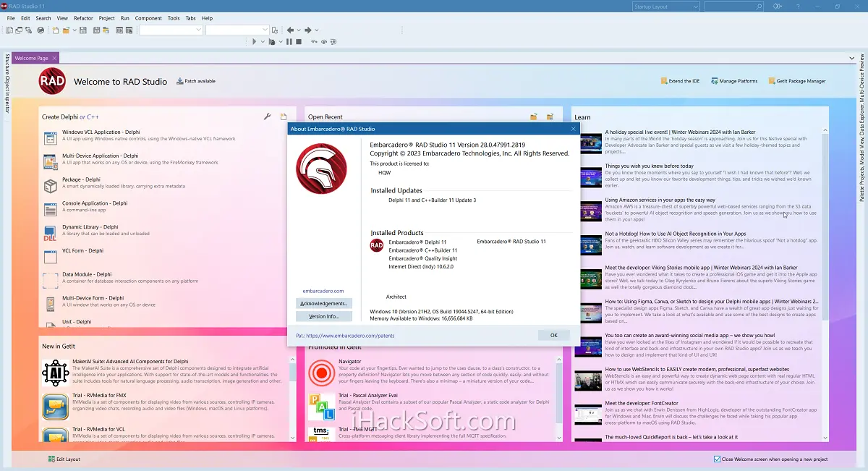Click the wrench icon in Create panel
This screenshot has height=471, width=868.
point(267,116)
